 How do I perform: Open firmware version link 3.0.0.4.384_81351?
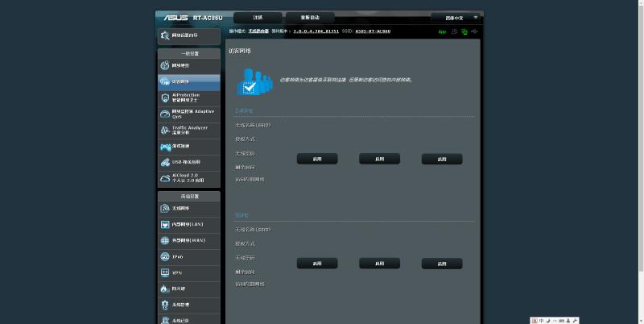pos(316,31)
